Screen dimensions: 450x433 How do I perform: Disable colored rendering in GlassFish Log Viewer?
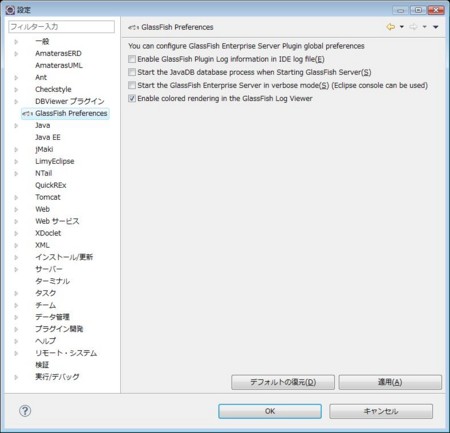coord(132,98)
